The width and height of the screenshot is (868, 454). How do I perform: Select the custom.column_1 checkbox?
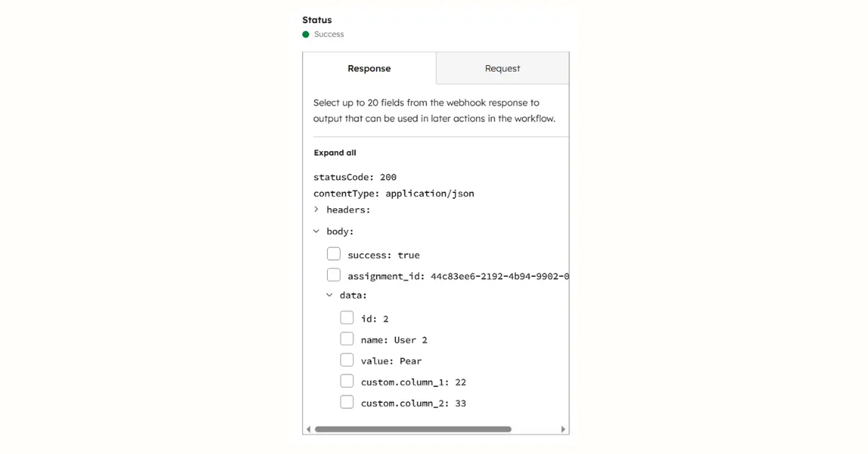346,380
